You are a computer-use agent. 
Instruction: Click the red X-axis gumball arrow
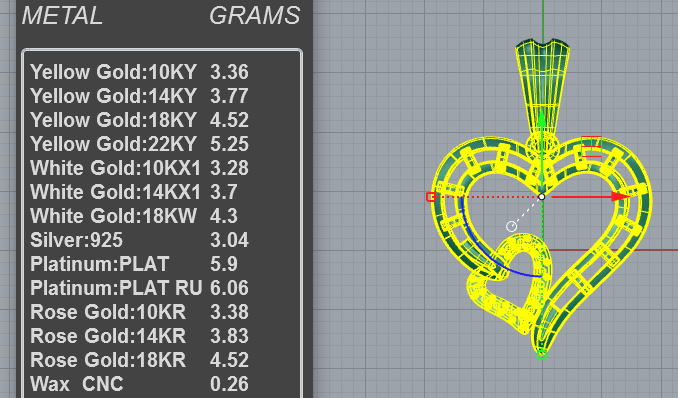(621, 196)
